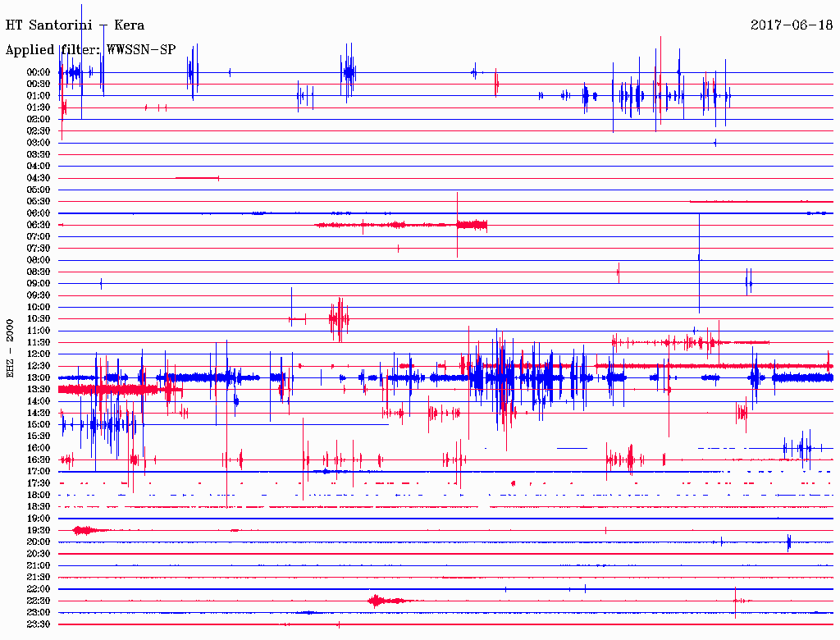
Task: Select the 13:00 time row label
Action: [39, 378]
